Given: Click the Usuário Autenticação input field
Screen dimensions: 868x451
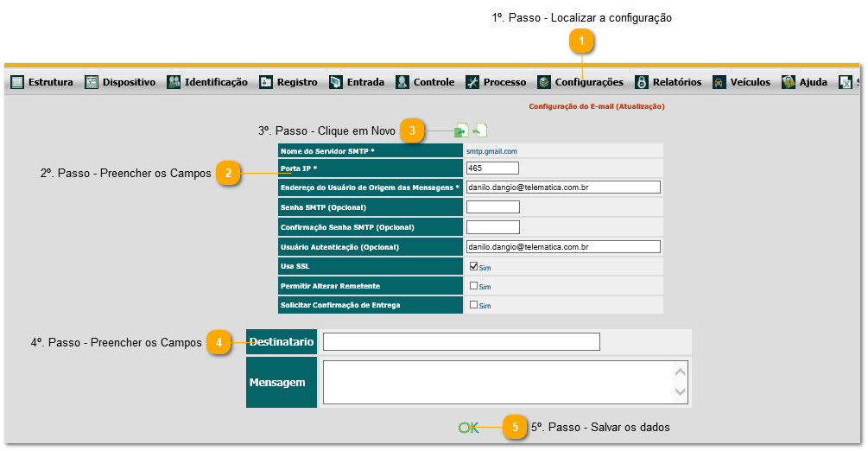Looking at the screenshot, I should coord(563,246).
